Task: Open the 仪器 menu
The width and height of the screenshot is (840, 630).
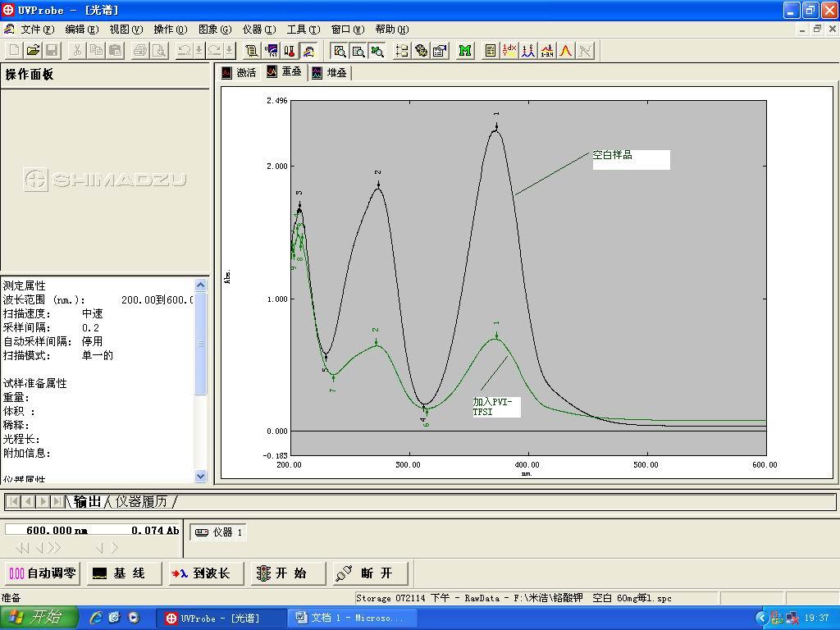Action: tap(258, 30)
